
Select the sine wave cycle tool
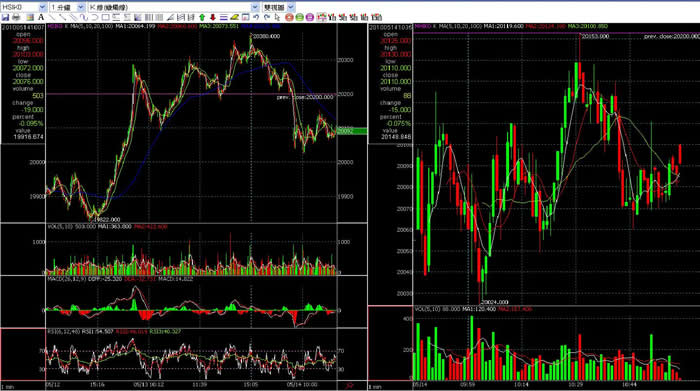point(84,17)
